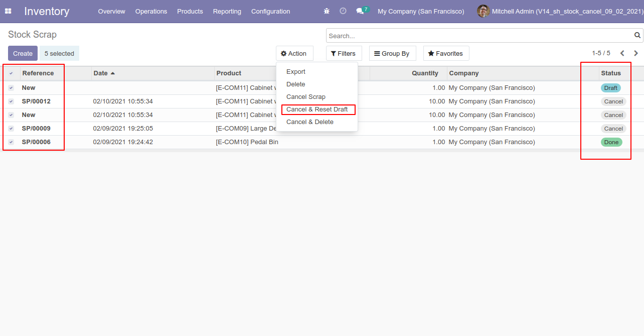Open the apps grid home menu icon

click(x=8, y=11)
